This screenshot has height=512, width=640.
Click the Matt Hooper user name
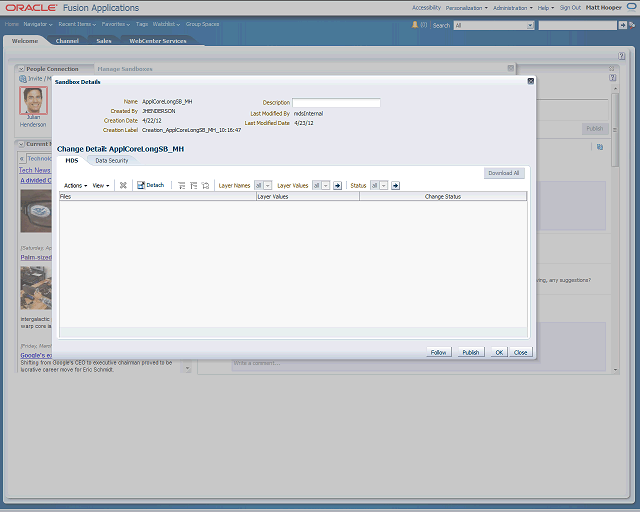tap(604, 8)
